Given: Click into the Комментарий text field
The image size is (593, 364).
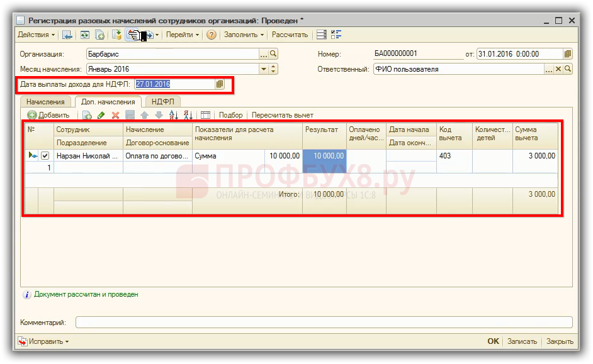Looking at the screenshot, I should pyautogui.click(x=324, y=323).
